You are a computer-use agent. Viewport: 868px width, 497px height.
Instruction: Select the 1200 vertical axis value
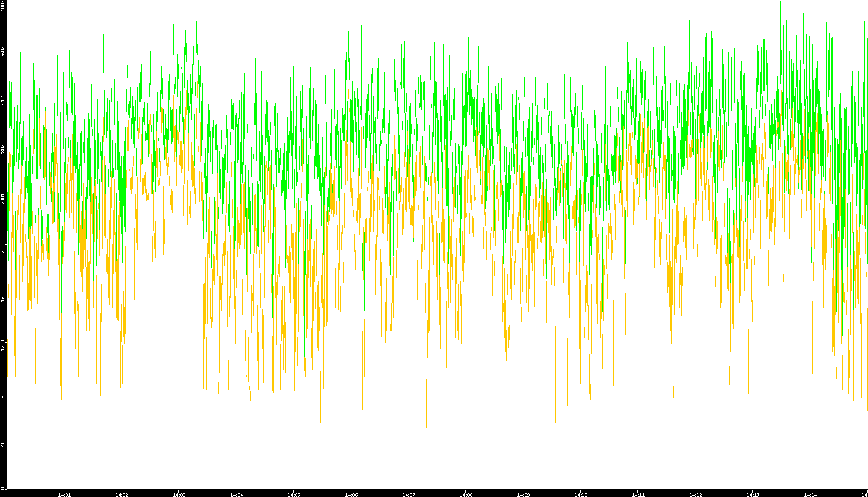3,344
